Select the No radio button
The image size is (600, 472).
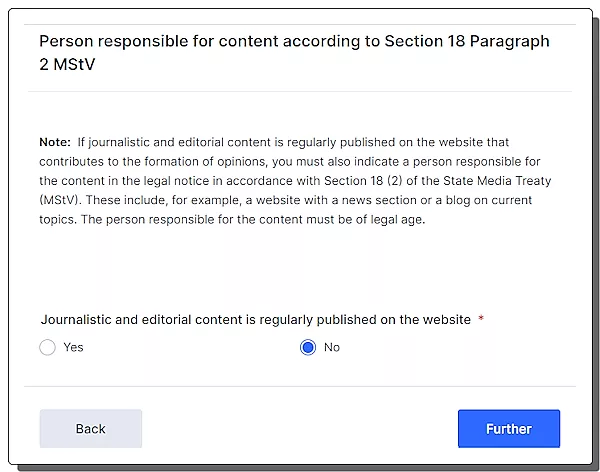(x=308, y=348)
